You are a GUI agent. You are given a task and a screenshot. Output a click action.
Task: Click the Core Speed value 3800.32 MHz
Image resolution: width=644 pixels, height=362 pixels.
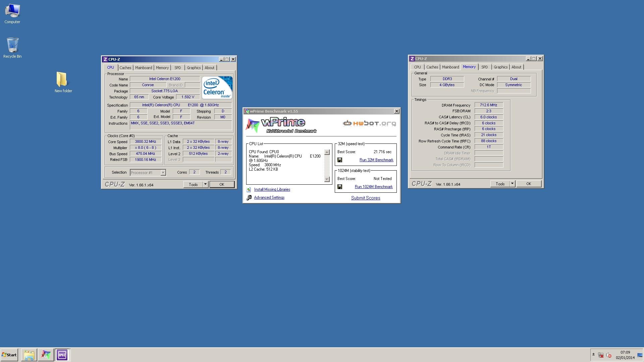click(x=146, y=142)
